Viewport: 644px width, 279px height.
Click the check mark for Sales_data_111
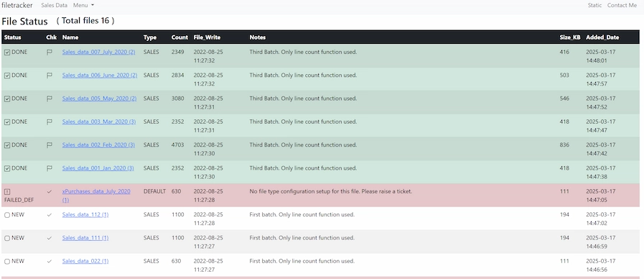(x=50, y=238)
